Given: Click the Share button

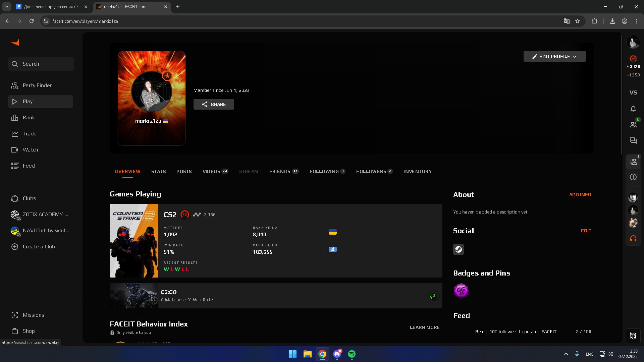Looking at the screenshot, I should point(214,104).
